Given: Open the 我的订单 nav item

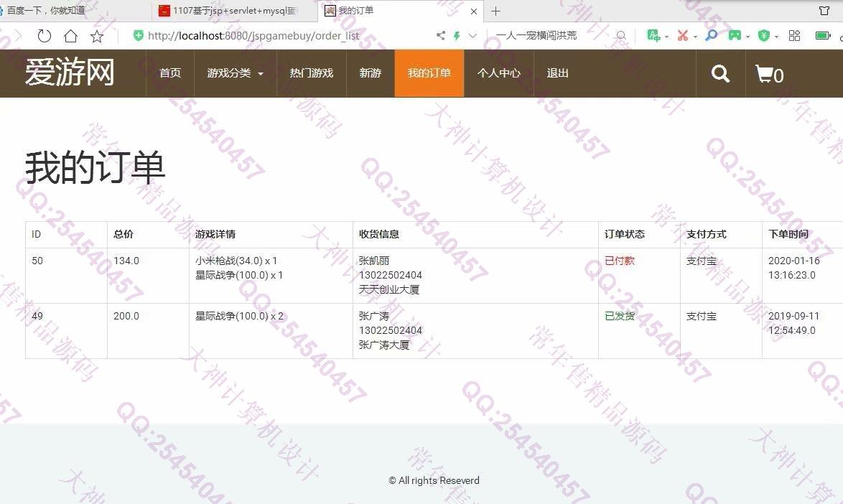Looking at the screenshot, I should coord(429,73).
